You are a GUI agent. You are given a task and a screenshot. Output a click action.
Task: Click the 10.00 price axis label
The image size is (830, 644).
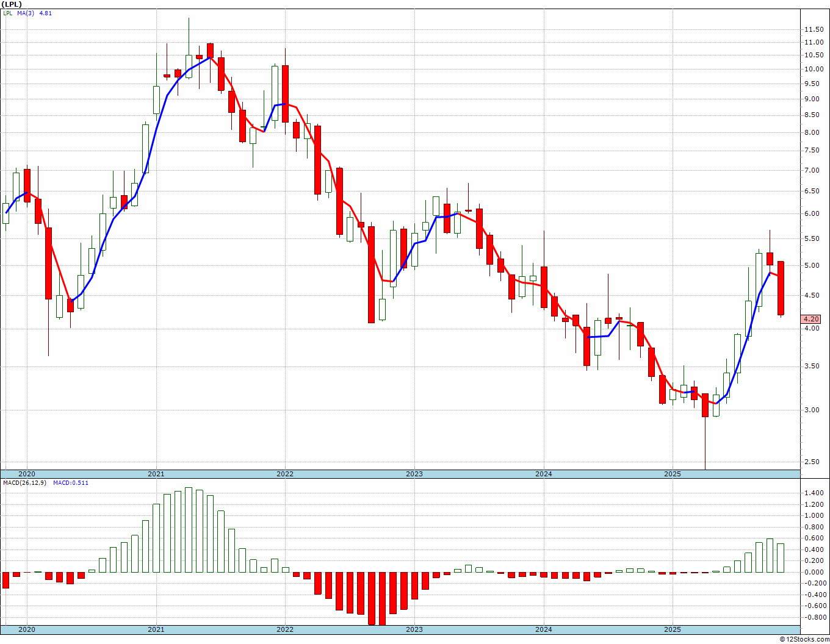tap(813, 69)
